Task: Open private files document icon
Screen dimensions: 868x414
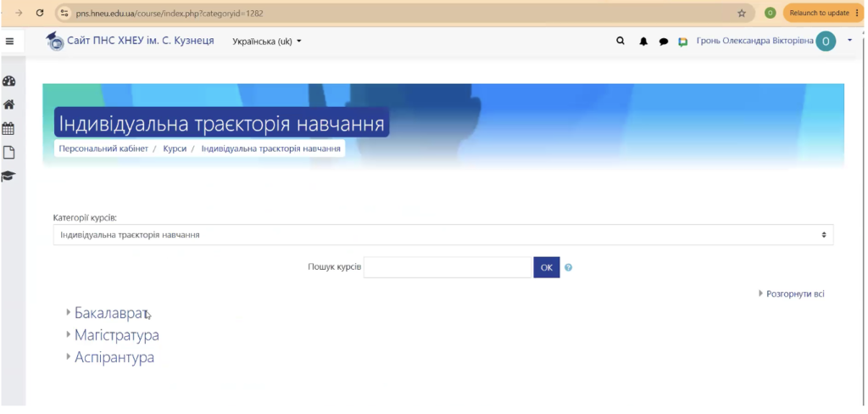Action: pos(8,153)
